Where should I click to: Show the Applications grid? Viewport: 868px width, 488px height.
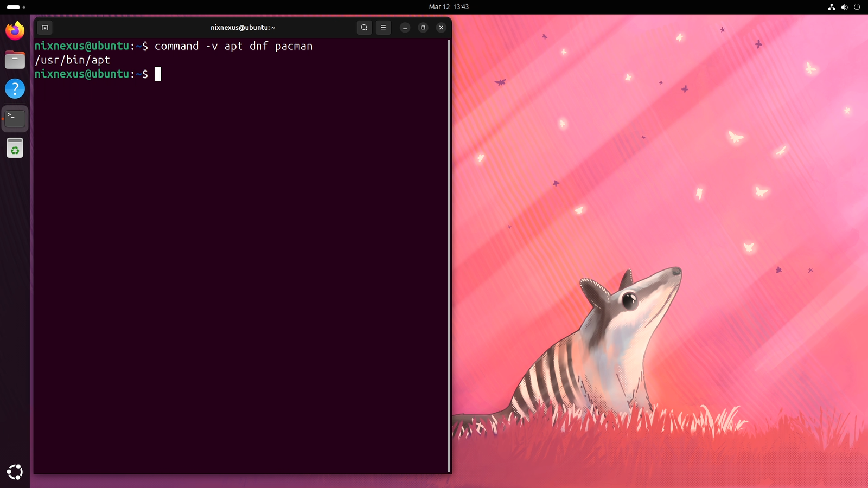[x=15, y=472]
